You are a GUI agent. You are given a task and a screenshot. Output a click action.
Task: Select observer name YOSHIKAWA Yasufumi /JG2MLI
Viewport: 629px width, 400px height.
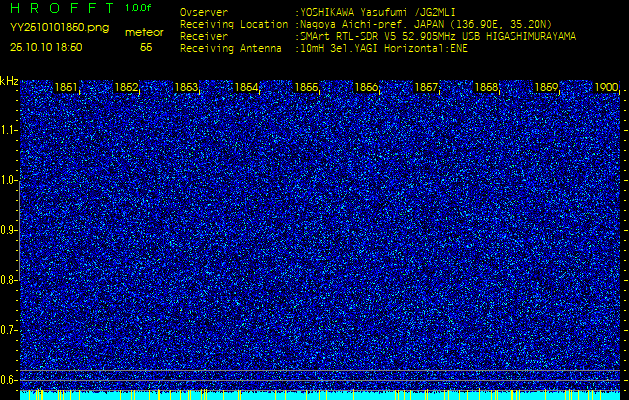pyautogui.click(x=377, y=12)
